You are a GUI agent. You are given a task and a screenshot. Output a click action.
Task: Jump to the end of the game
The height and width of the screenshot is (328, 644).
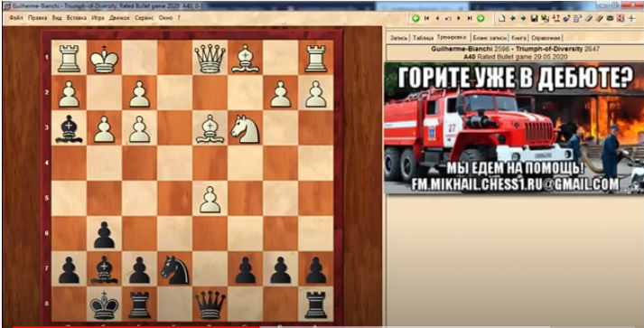coord(470,18)
